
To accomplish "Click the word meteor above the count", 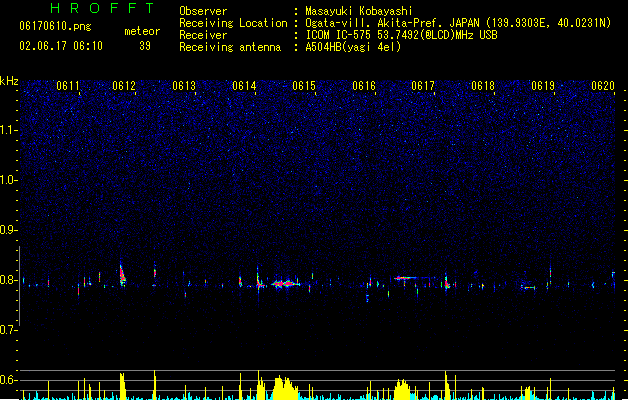I will [x=142, y=31].
